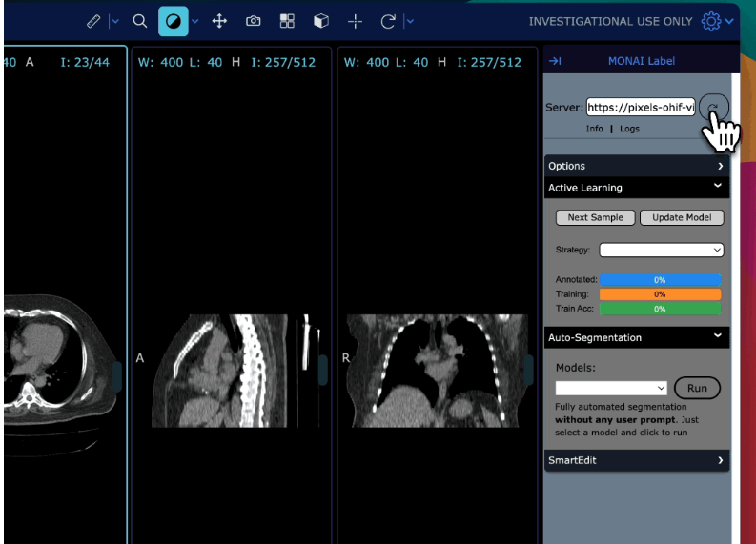This screenshot has height=544, width=756.
Task: Click the Next Sample button
Action: (x=596, y=217)
